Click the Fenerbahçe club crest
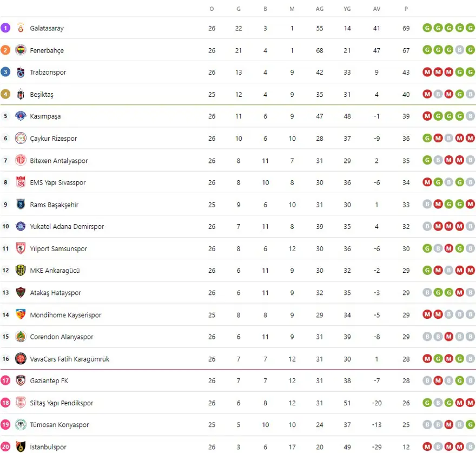The height and width of the screenshot is (453, 476). (21, 50)
